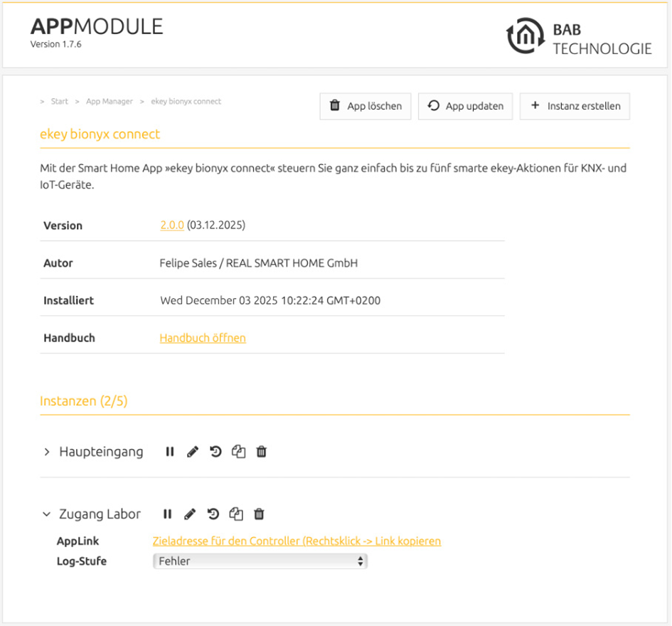Edit the Haupteingang instance with pencil icon
672x626 pixels.
point(193,452)
